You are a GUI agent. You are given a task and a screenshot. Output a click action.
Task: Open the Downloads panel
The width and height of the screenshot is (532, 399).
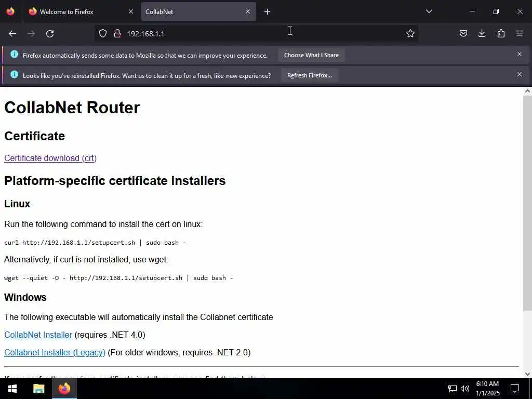[x=482, y=33]
